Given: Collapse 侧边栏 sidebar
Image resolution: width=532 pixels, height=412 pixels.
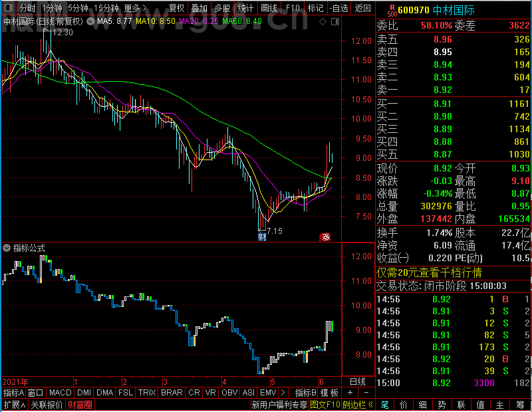Looking at the screenshot, I should point(357,405).
